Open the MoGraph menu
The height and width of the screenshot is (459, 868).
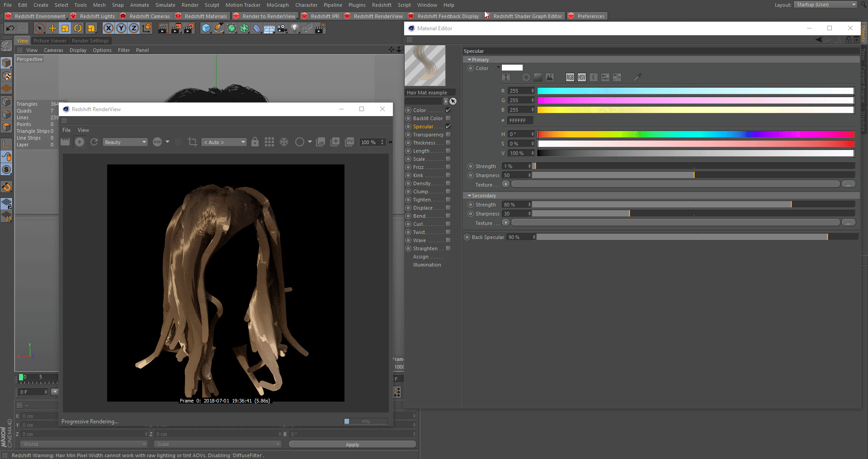[277, 5]
